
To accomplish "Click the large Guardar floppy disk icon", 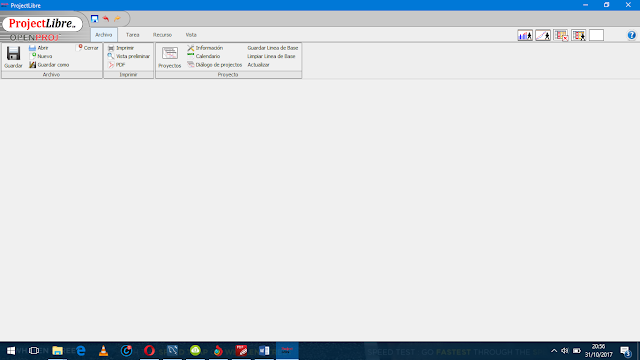I will (x=13, y=54).
